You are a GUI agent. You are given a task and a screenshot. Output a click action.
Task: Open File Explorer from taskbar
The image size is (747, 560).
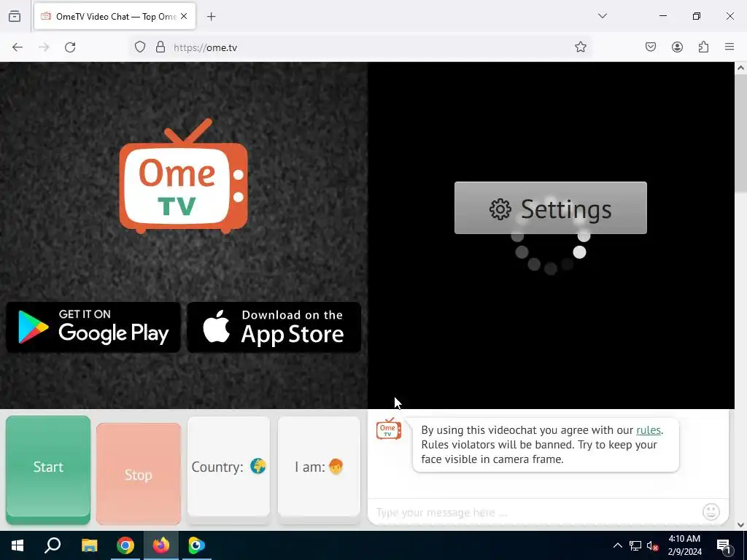point(89,545)
